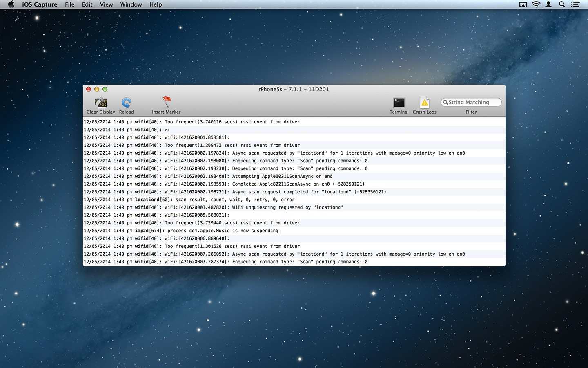
Task: Open the View menu
Action: (106, 4)
